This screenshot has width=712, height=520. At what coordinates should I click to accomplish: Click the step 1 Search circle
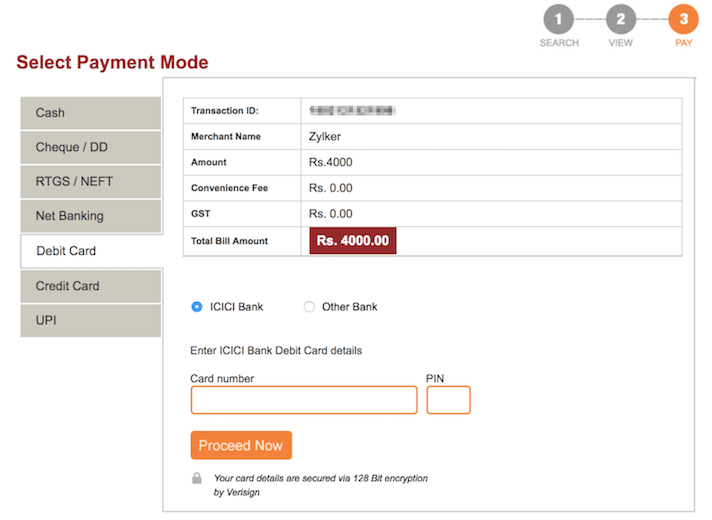559,19
